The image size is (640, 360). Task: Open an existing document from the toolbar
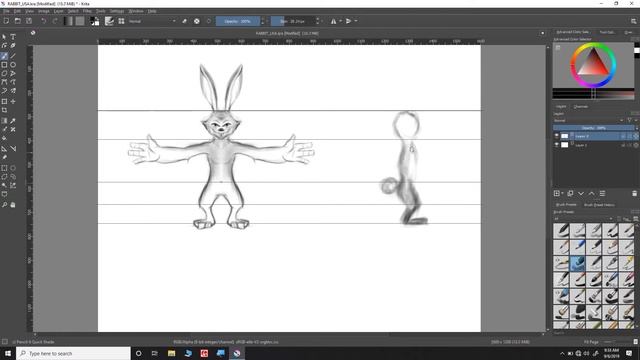(18, 21)
